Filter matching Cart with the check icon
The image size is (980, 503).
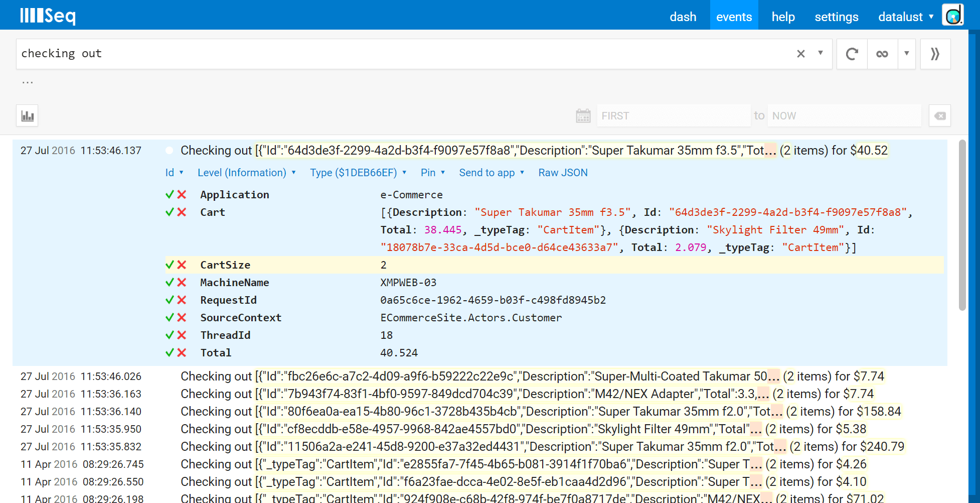point(170,212)
